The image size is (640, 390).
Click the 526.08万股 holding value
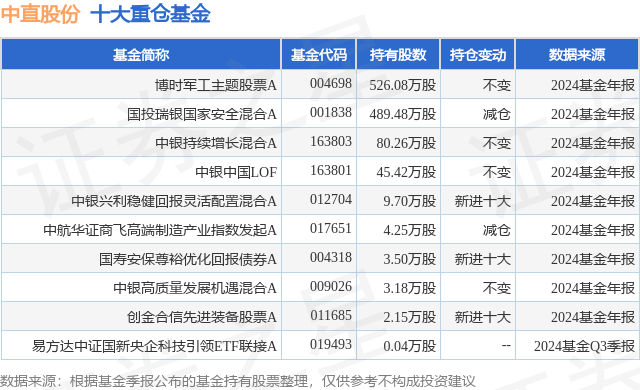tap(402, 85)
